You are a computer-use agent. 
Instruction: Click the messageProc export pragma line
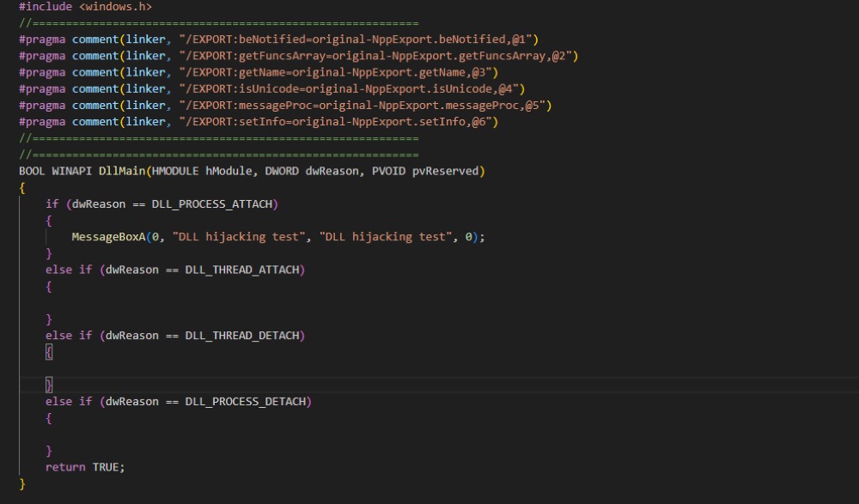click(x=284, y=105)
